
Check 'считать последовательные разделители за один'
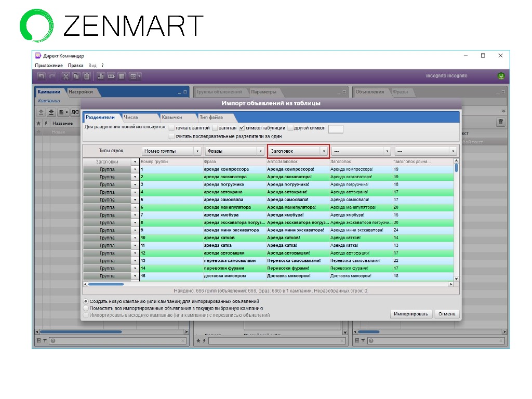[171, 136]
